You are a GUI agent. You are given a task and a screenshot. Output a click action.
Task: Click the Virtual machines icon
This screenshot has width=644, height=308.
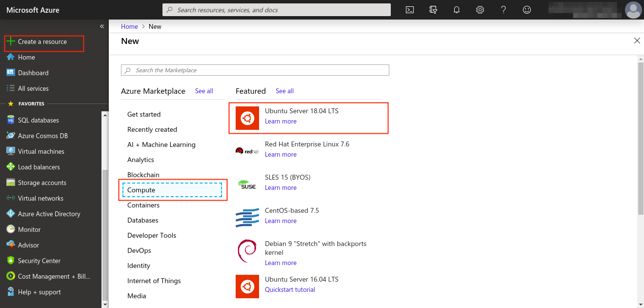(11, 151)
